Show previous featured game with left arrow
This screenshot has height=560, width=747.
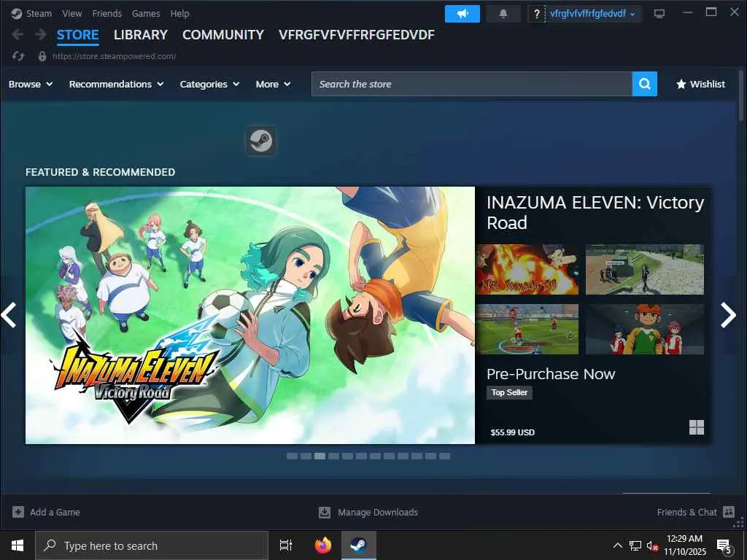point(9,315)
